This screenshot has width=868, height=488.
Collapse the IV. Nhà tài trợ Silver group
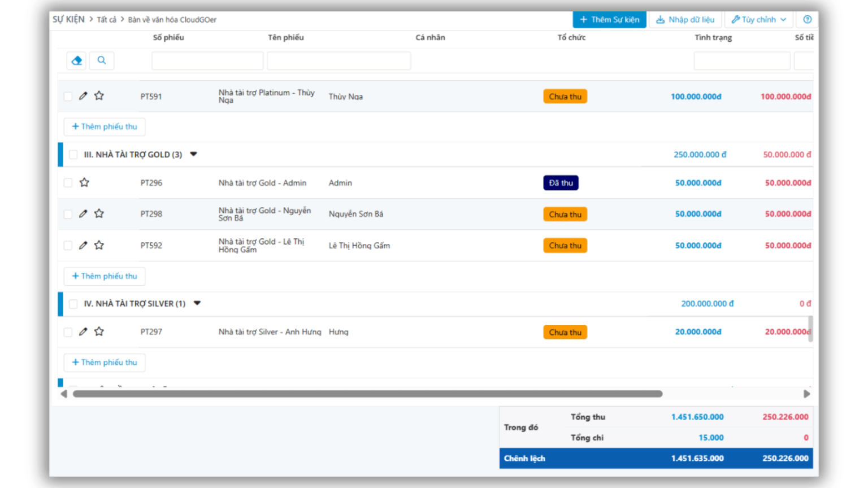tap(197, 303)
